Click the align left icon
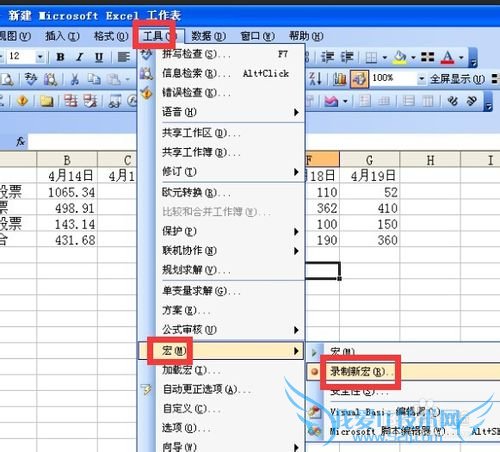Viewport: 500px width, 452px height. click(124, 57)
